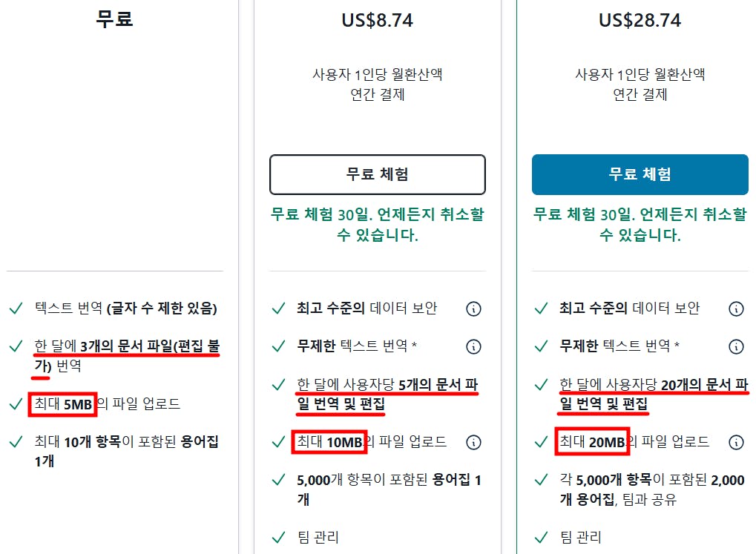Click checkmark next to 5,000개 항목 용어집 1개
Image resolution: width=756 pixels, height=554 pixels.
(278, 481)
